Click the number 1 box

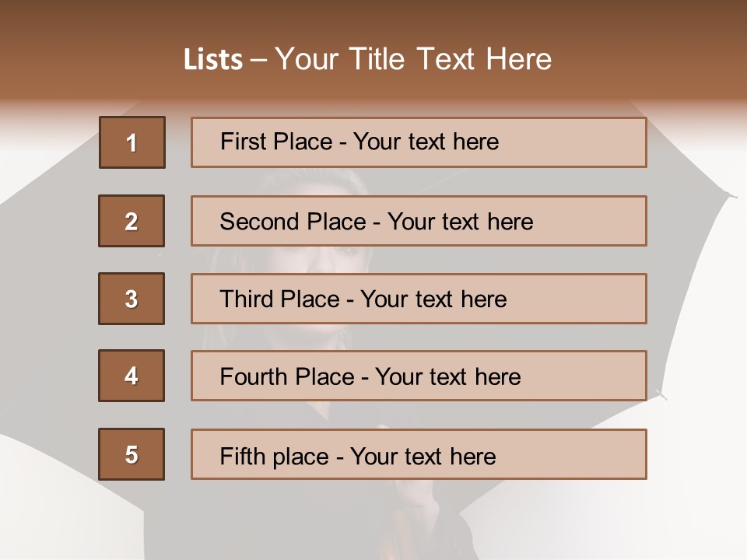click(132, 142)
